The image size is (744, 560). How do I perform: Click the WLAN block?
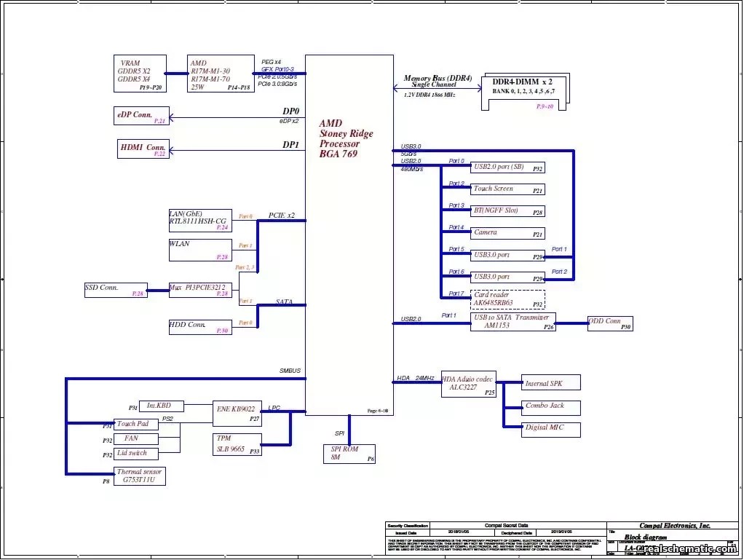[x=199, y=248]
